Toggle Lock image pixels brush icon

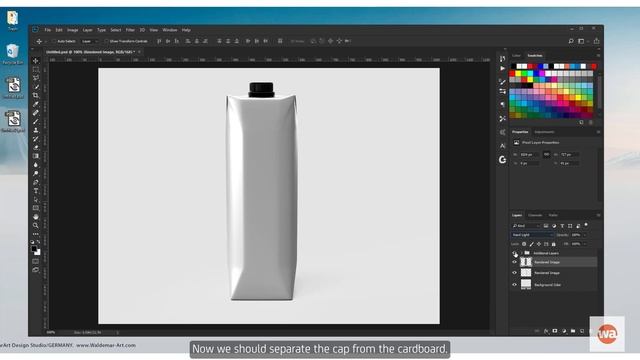(531, 244)
